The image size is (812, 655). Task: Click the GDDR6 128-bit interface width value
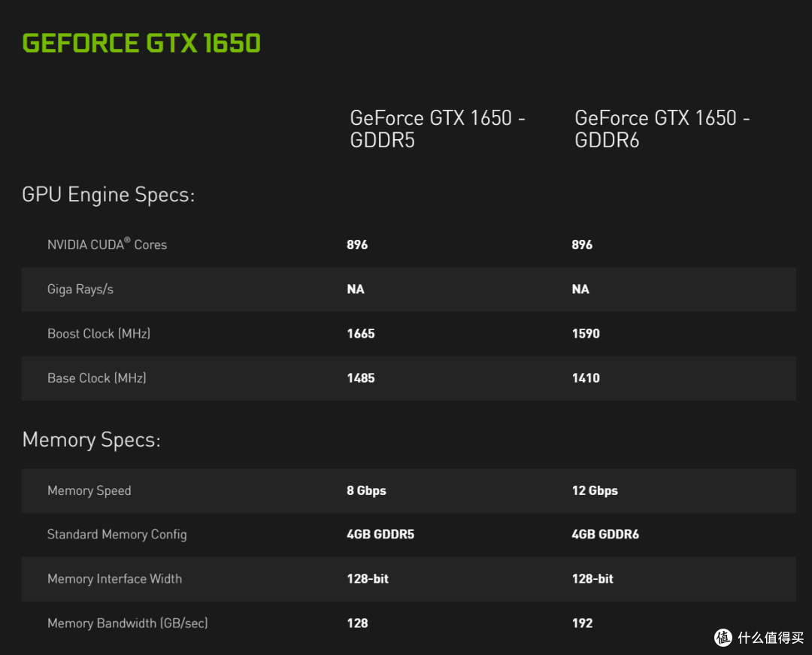coord(592,579)
